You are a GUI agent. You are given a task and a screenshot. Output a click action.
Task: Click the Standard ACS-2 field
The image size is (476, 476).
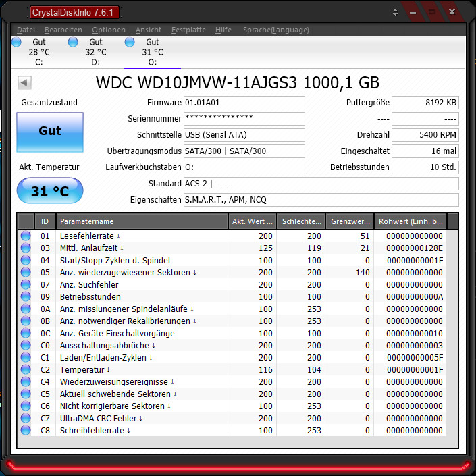point(321,184)
